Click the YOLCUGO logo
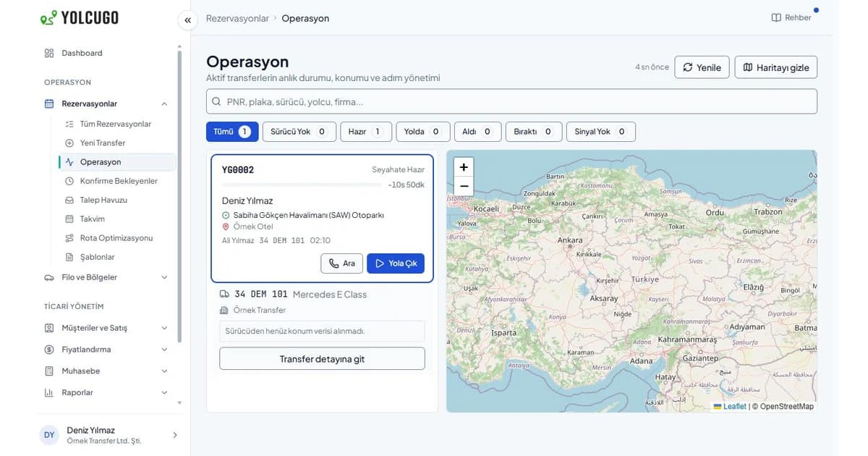The image size is (868, 456). (x=80, y=17)
